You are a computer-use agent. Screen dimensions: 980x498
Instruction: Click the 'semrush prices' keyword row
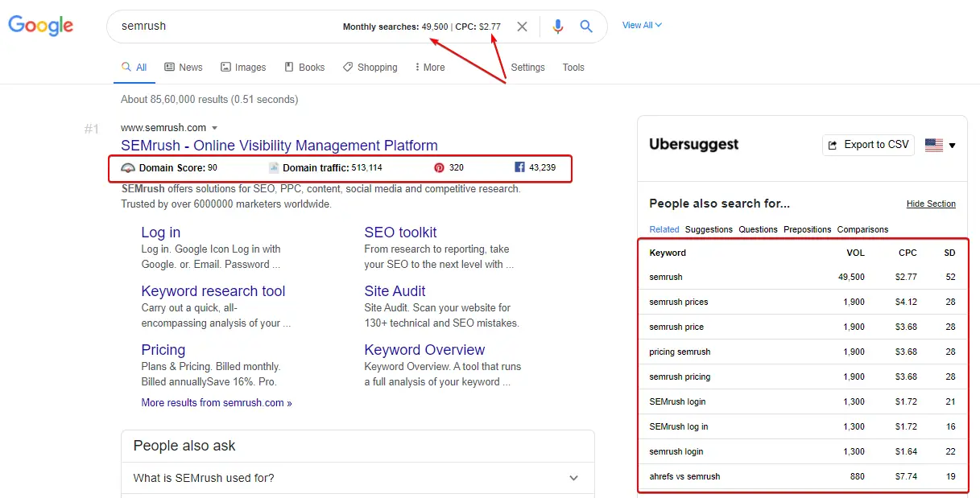803,302
